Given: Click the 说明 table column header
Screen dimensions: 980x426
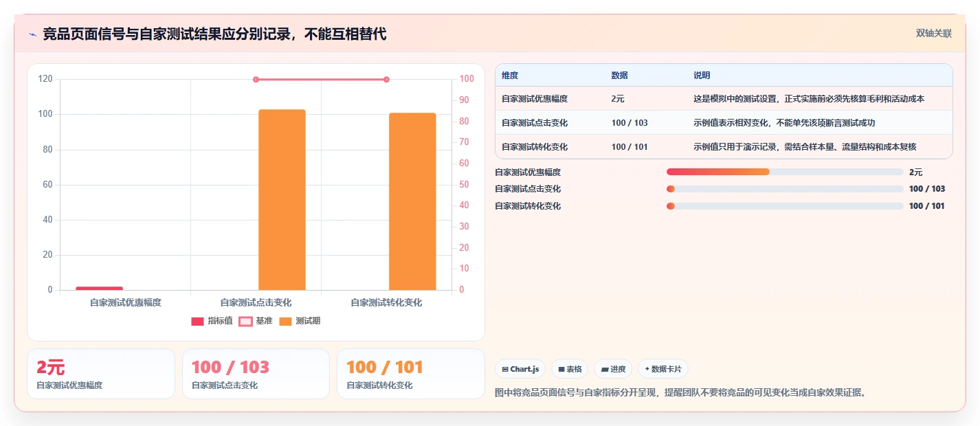Looking at the screenshot, I should click(702, 76).
